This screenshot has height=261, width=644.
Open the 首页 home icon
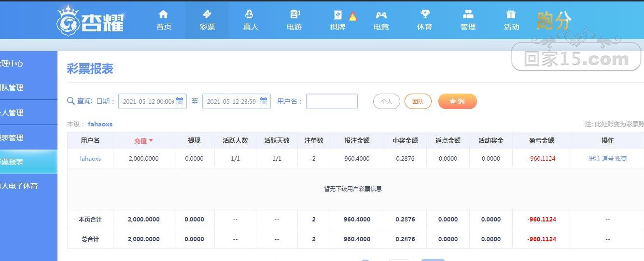click(x=164, y=14)
